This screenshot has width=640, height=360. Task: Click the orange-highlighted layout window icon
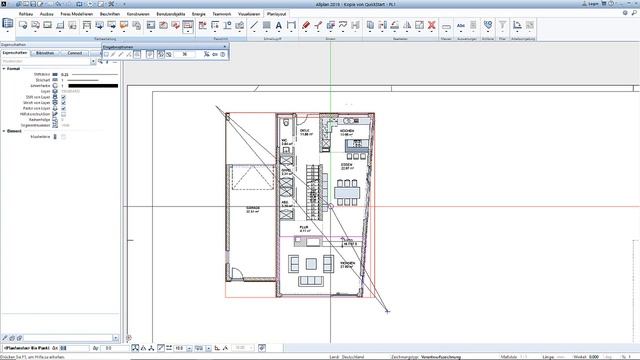[124, 25]
